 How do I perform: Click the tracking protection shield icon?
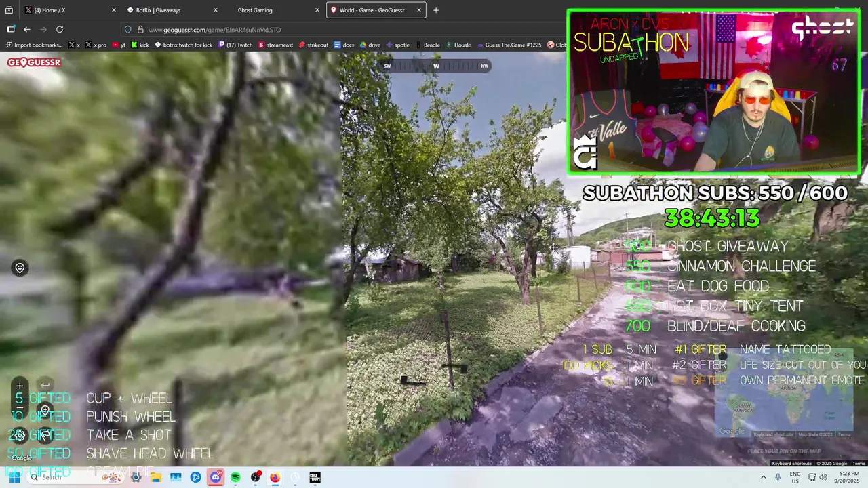pos(128,29)
